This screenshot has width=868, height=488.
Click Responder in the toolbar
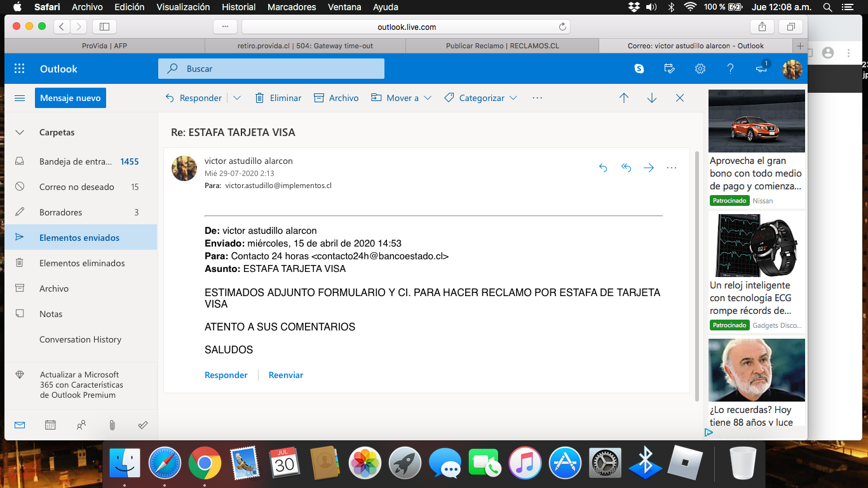[x=193, y=98]
